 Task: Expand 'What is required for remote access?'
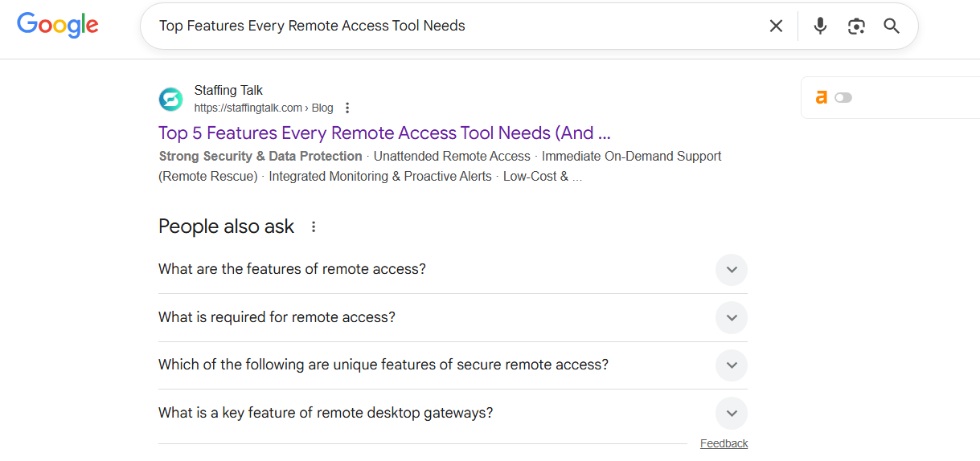pos(731,318)
